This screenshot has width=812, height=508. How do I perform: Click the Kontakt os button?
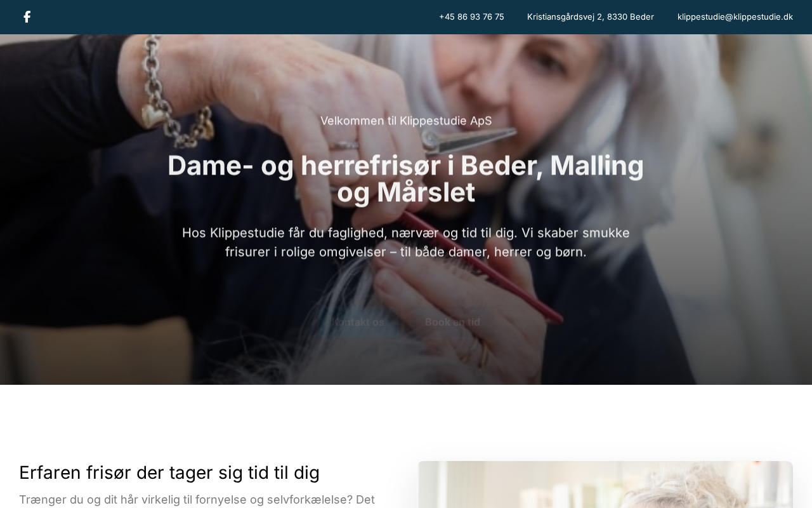tap(357, 322)
